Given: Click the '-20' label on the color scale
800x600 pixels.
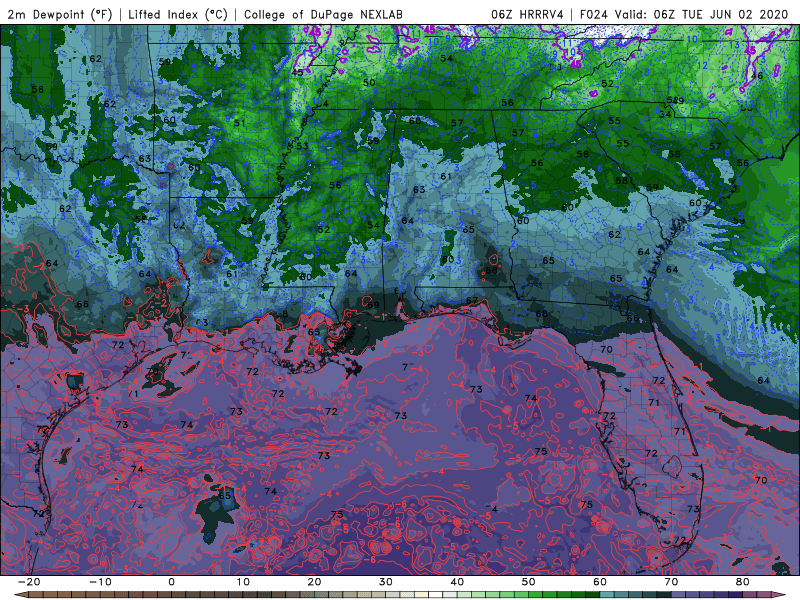Looking at the screenshot, I should [x=29, y=582].
